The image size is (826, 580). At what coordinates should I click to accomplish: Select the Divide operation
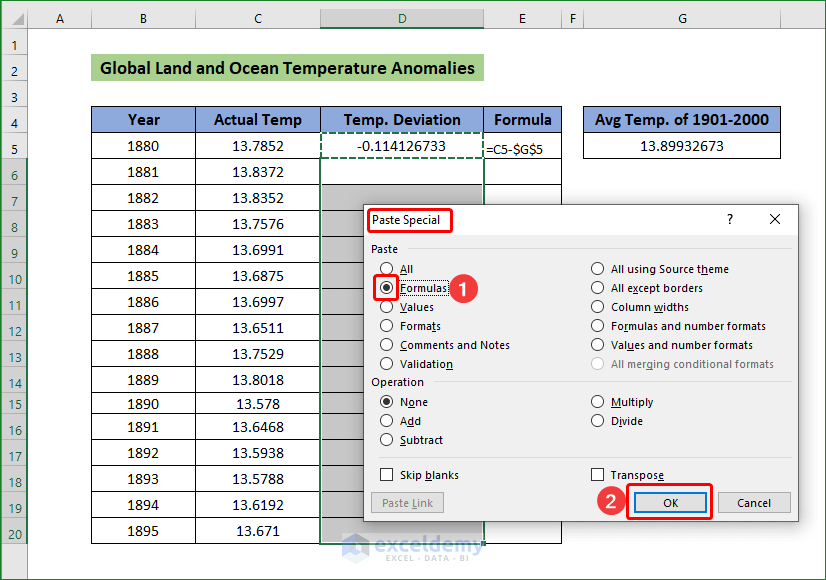(598, 421)
